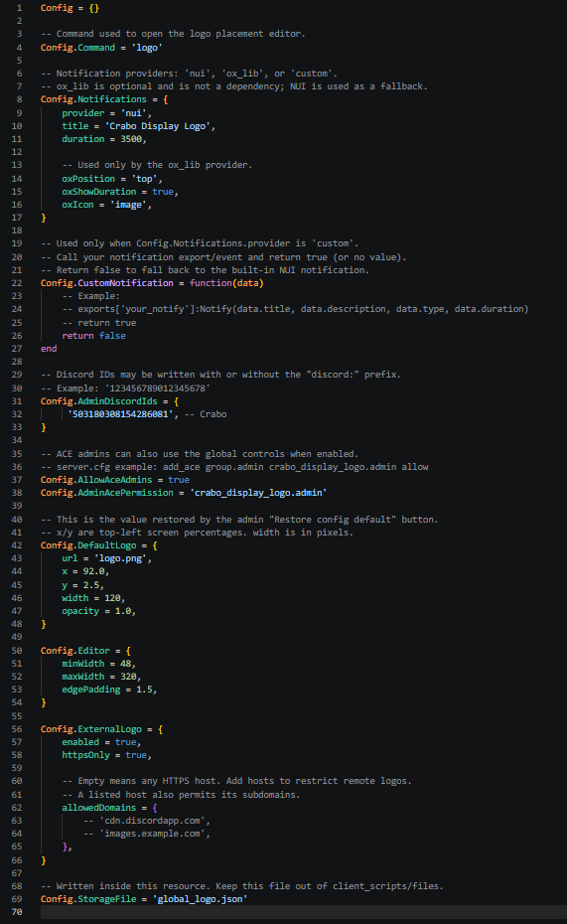
Task: Click 'Crabo Display Logo' title string
Action: click(158, 126)
